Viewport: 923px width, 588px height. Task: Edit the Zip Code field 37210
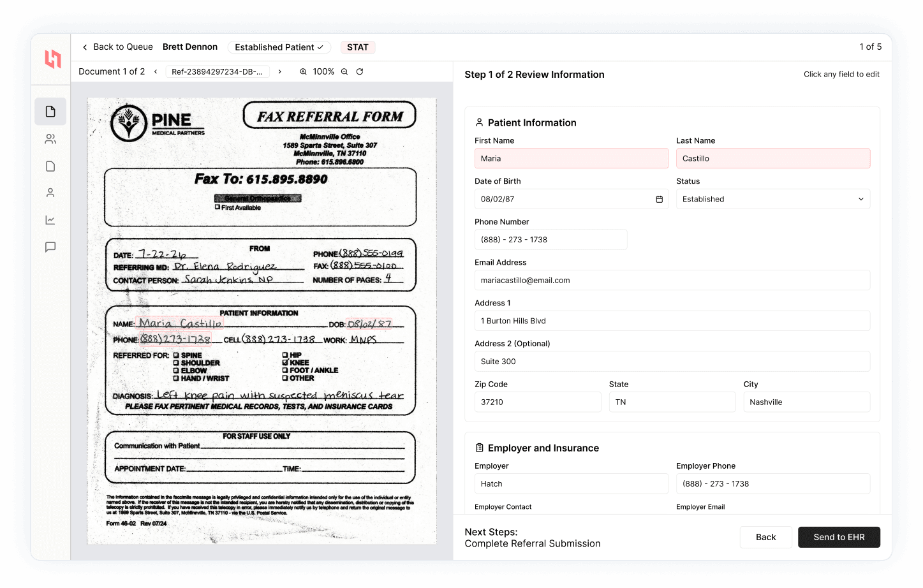538,402
